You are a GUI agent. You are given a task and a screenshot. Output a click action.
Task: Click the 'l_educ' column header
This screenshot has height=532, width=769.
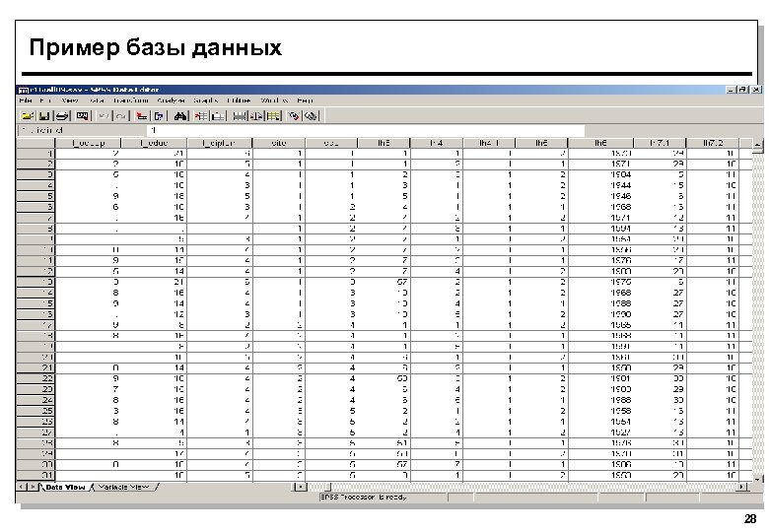point(154,143)
